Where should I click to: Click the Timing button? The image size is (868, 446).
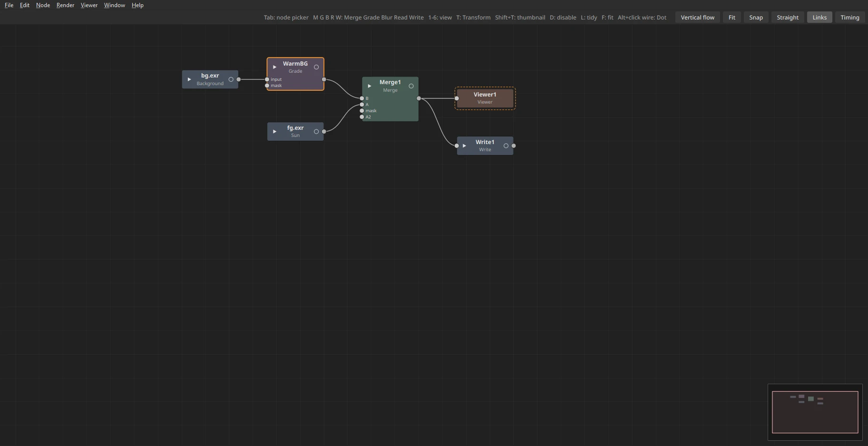click(849, 18)
